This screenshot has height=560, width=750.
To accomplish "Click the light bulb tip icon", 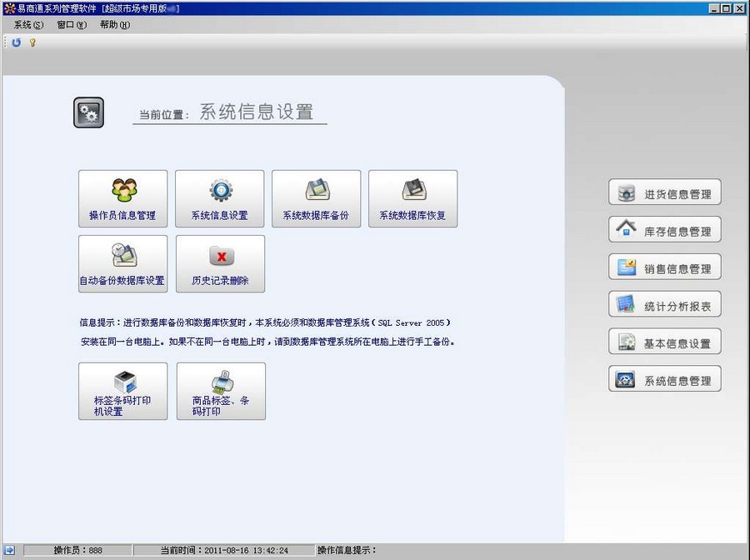I will [32, 42].
